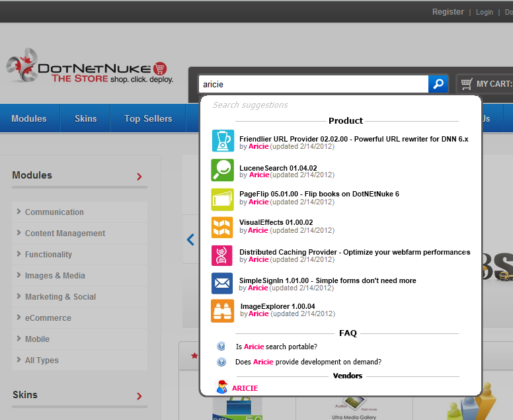Click the Login link
The image size is (513, 420).
(484, 12)
